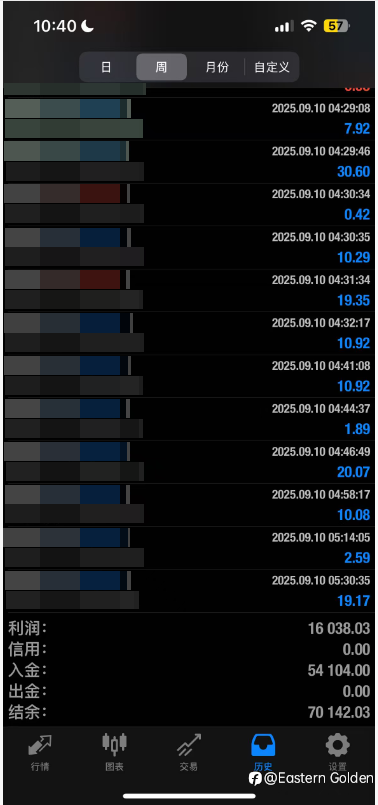Tap the 结余 (Balance) label
Screen dimensions: 378x805
(x=27, y=713)
